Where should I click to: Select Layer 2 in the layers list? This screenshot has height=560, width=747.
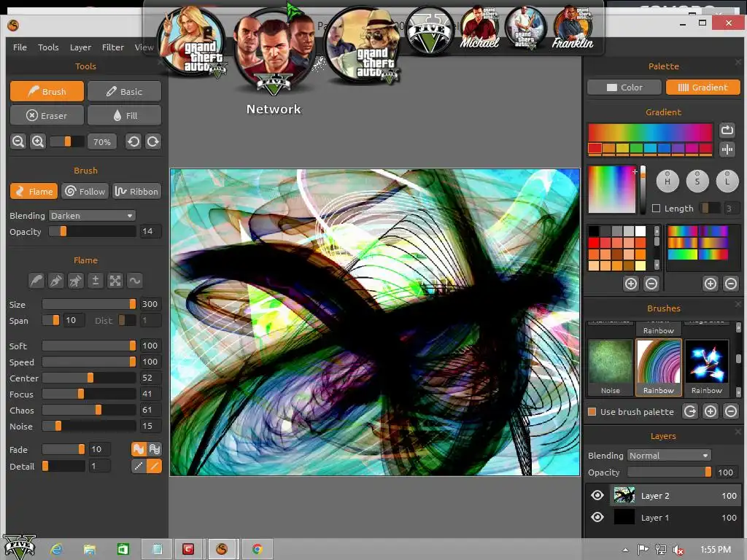[x=676, y=495]
